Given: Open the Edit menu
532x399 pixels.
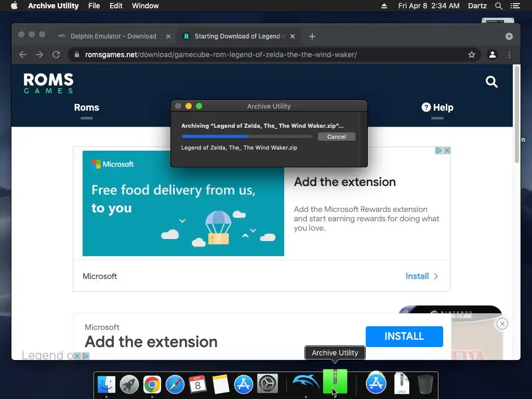Looking at the screenshot, I should point(116,6).
